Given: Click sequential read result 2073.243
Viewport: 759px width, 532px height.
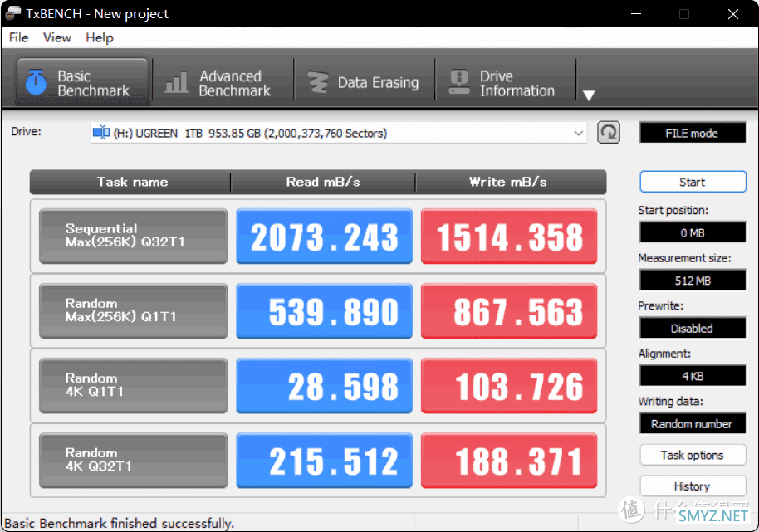Looking at the screenshot, I should (325, 236).
